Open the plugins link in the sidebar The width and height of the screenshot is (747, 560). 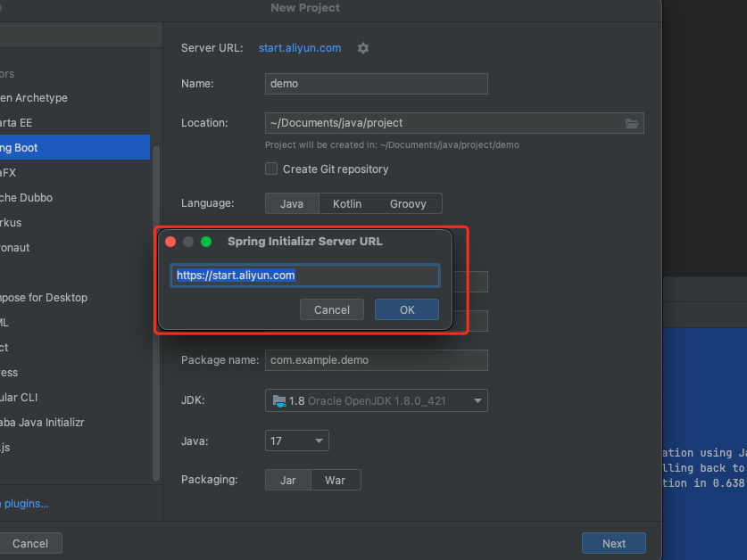(24, 504)
